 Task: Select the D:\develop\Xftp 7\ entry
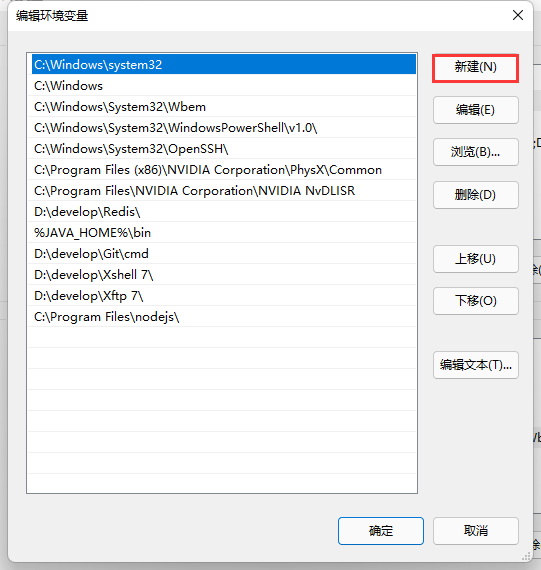click(222, 296)
